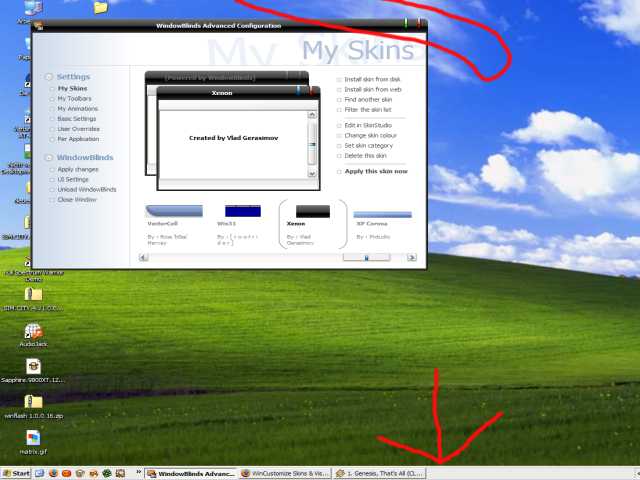This screenshot has width=640, height=480.
Task: Select the XP Corona skin thumbnail
Action: coord(382,215)
